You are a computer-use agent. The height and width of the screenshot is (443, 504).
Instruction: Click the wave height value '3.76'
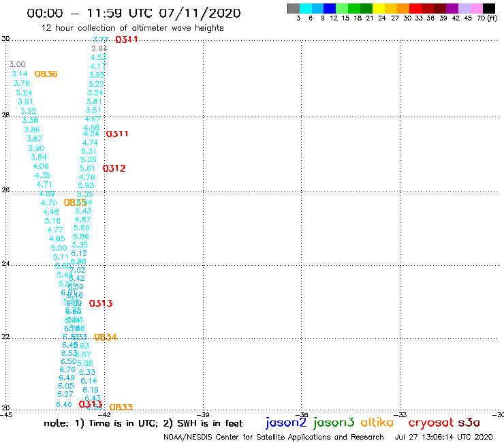pyautogui.click(x=22, y=83)
